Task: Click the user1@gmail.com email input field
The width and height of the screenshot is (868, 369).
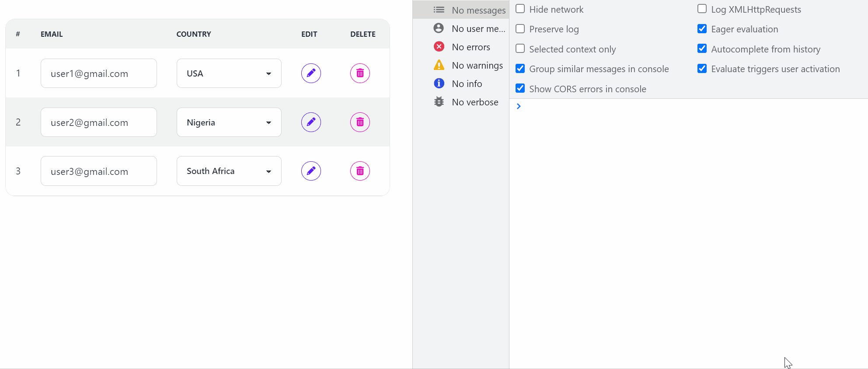Action: (x=98, y=73)
